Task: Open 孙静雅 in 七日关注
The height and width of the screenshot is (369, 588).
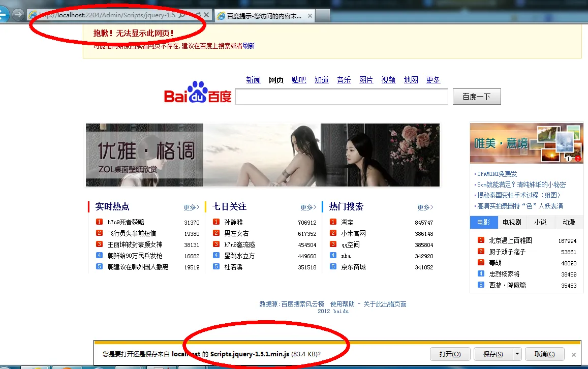Action: (234, 223)
